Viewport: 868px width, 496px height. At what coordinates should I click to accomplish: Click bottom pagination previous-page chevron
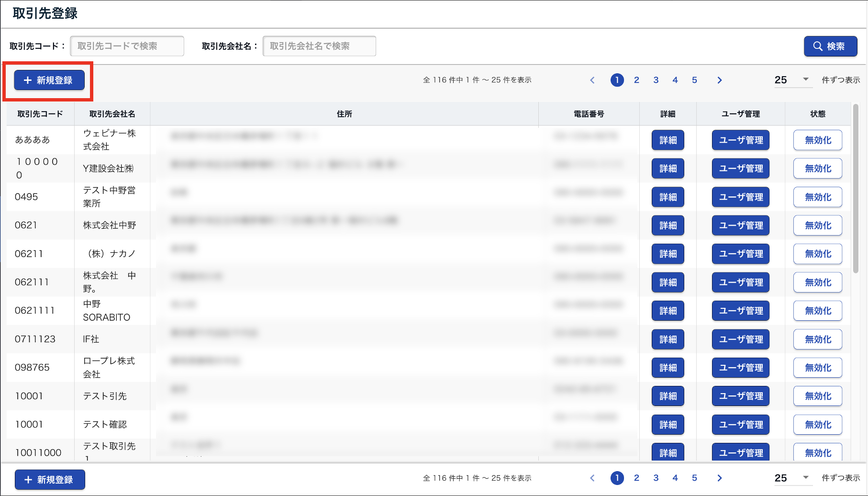[592, 478]
